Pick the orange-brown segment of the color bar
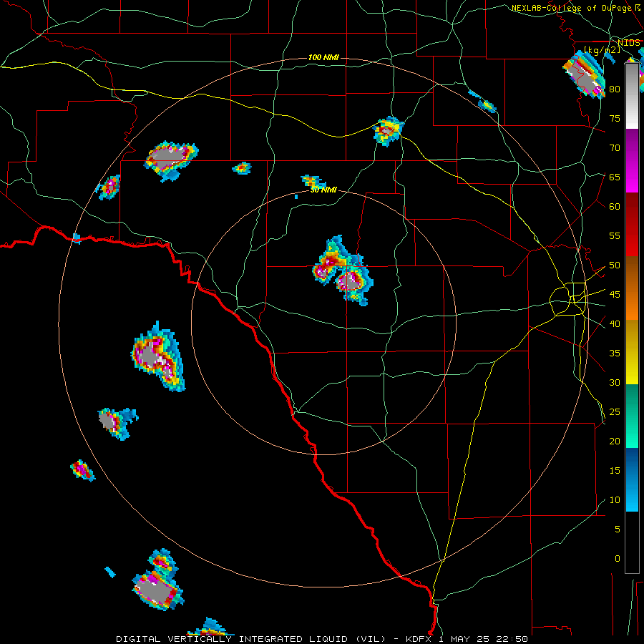Image resolution: width=644 pixels, height=644 pixels. point(632,288)
